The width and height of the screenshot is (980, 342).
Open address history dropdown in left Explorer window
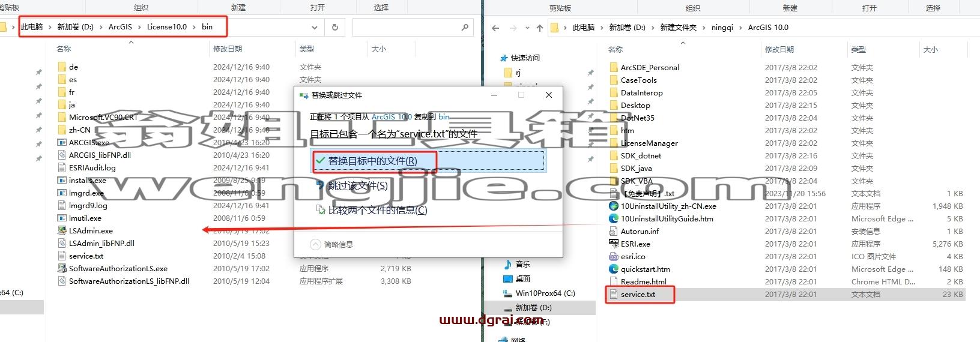(315, 27)
